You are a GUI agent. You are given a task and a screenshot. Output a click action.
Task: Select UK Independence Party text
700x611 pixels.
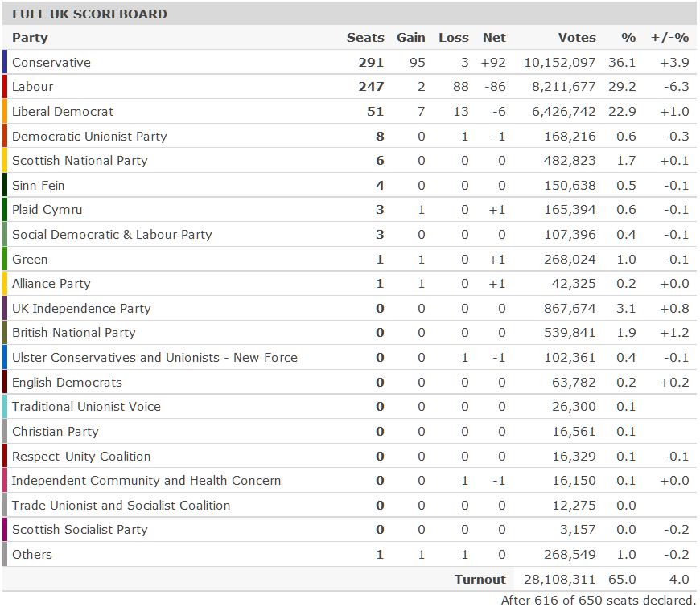pyautogui.click(x=81, y=309)
